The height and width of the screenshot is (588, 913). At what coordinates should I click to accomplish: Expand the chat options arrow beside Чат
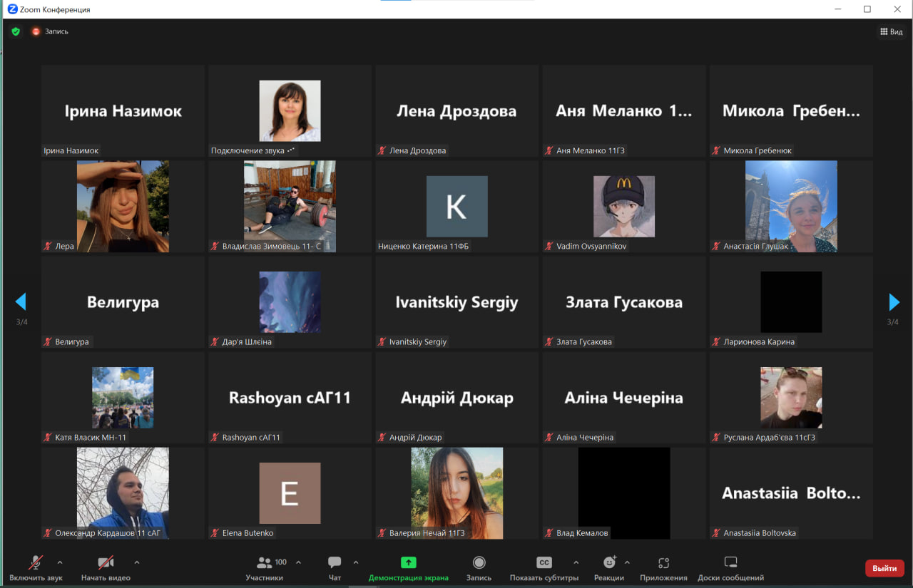(356, 562)
